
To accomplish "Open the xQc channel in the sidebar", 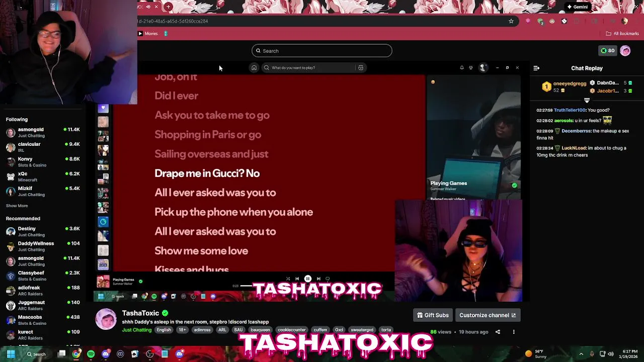I will point(43,176).
